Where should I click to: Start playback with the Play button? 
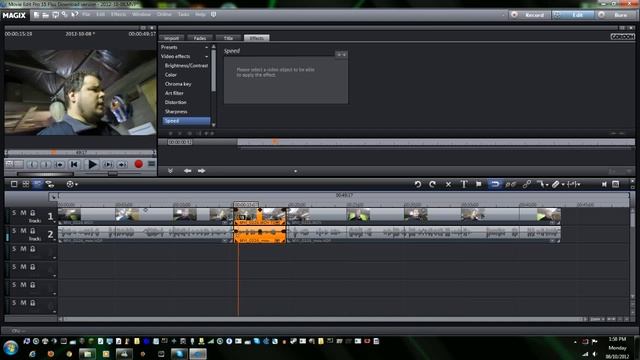click(93, 164)
